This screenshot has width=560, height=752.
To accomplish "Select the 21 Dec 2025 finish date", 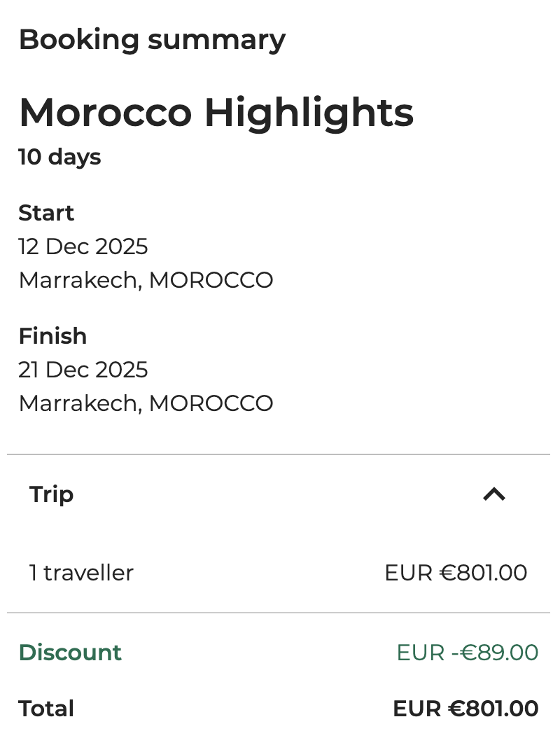I will coord(83,370).
